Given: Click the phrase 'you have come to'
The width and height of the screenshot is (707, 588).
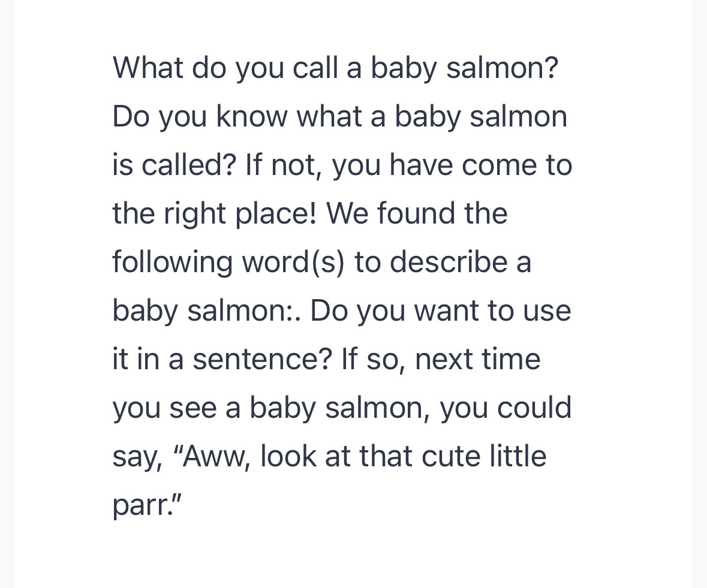Looking at the screenshot, I should click(x=452, y=165).
